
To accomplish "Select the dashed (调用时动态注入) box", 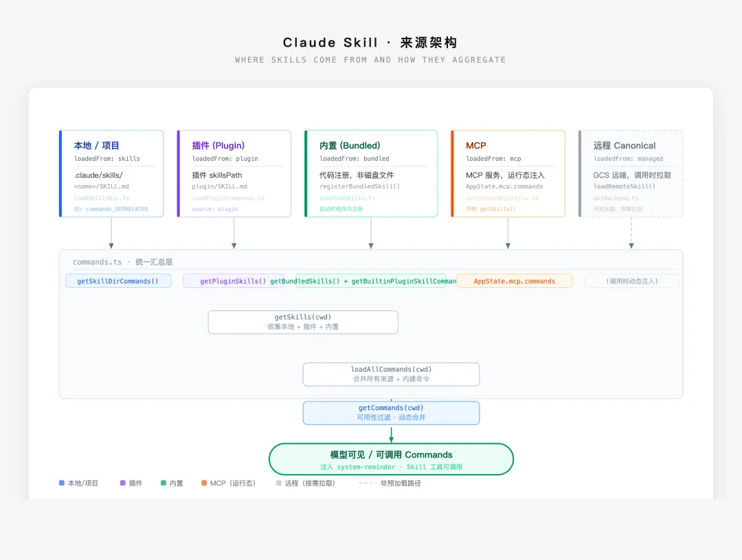I will pos(632,281).
